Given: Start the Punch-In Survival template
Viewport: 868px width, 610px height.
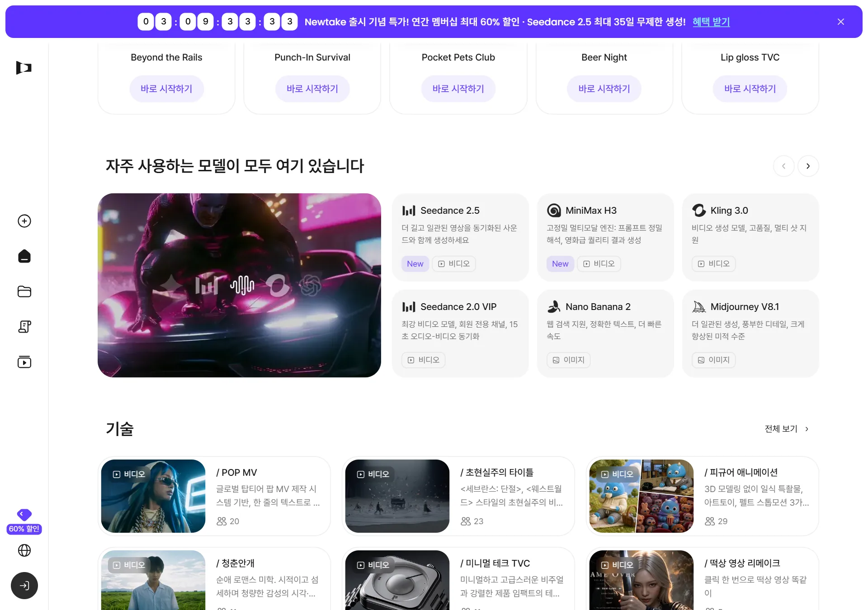Looking at the screenshot, I should pyautogui.click(x=312, y=89).
